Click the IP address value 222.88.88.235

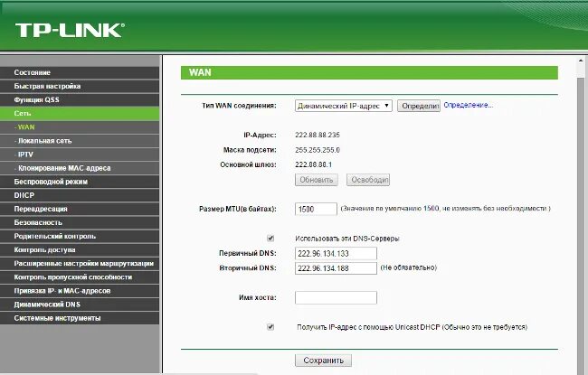(x=318, y=135)
